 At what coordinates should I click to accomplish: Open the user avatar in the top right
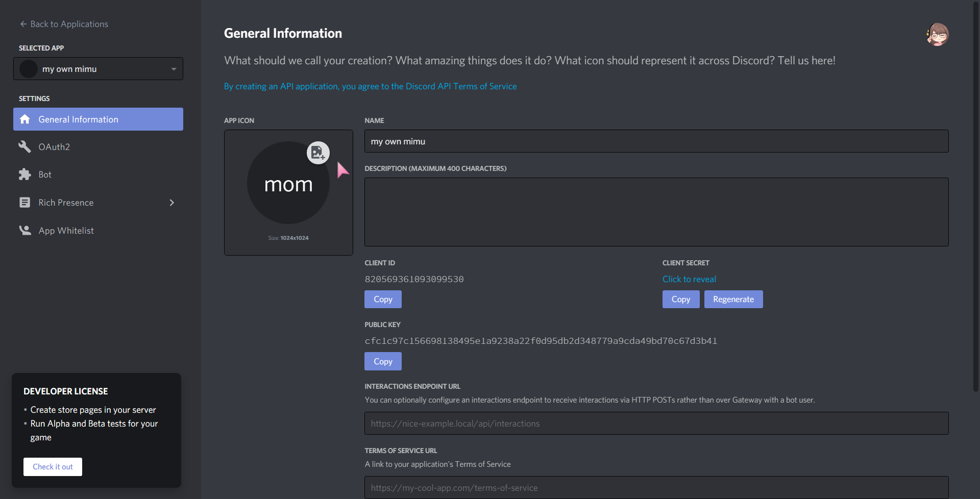click(x=937, y=35)
